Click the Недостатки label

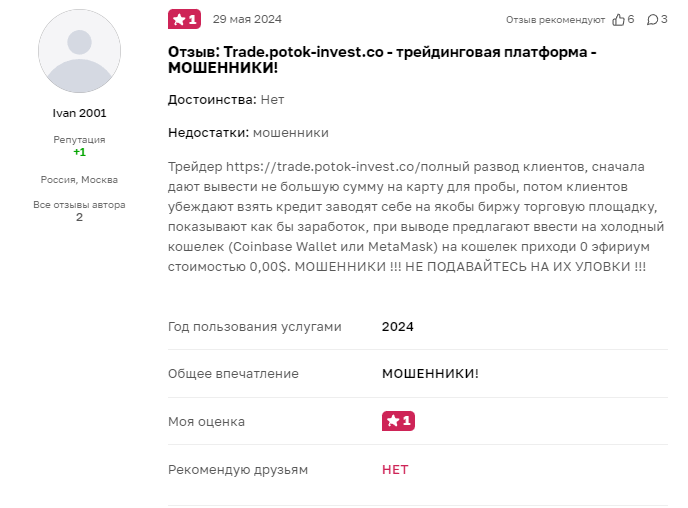click(x=208, y=132)
